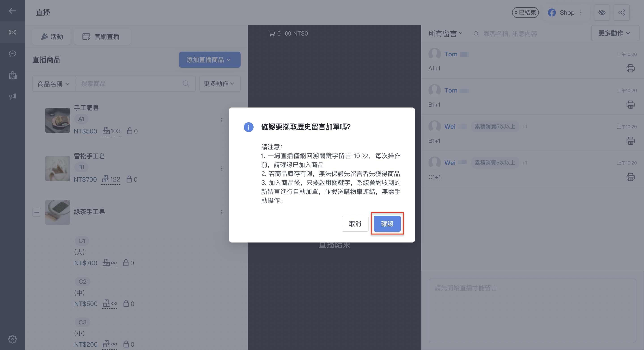Click the C2 keyword tag
Screen dimensions: 644x350
(x=83, y=282)
